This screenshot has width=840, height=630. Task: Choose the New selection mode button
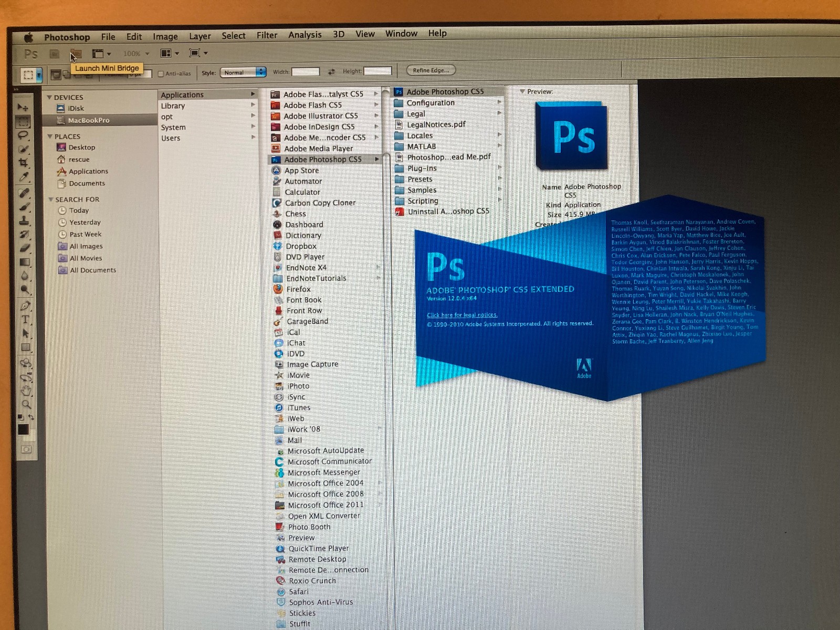55,74
